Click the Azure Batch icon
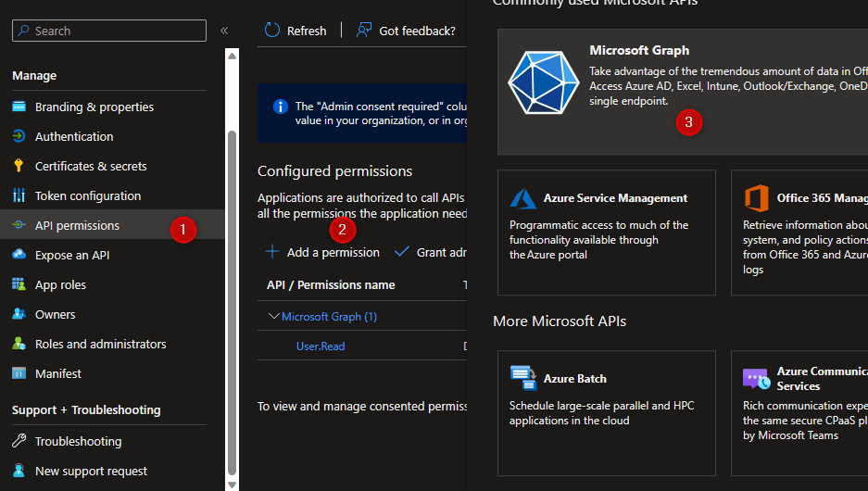The width and height of the screenshot is (868, 491). (x=523, y=378)
